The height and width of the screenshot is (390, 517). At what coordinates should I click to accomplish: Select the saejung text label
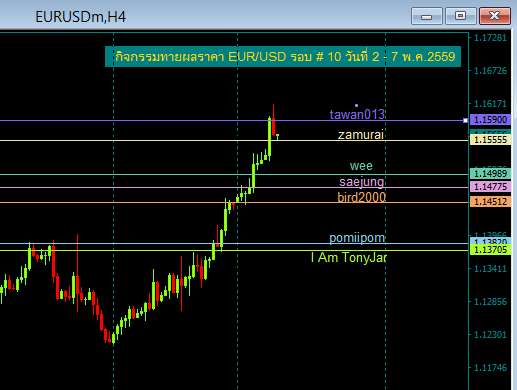pyautogui.click(x=362, y=182)
